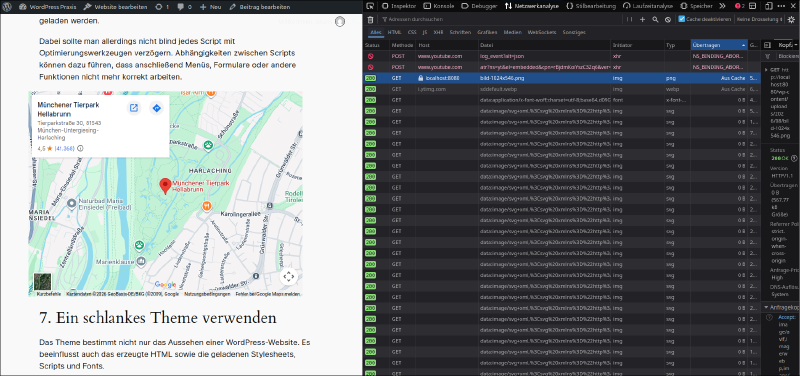The height and width of the screenshot is (376, 800).
Task: Select the sddefault.webp request row
Action: (x=562, y=89)
